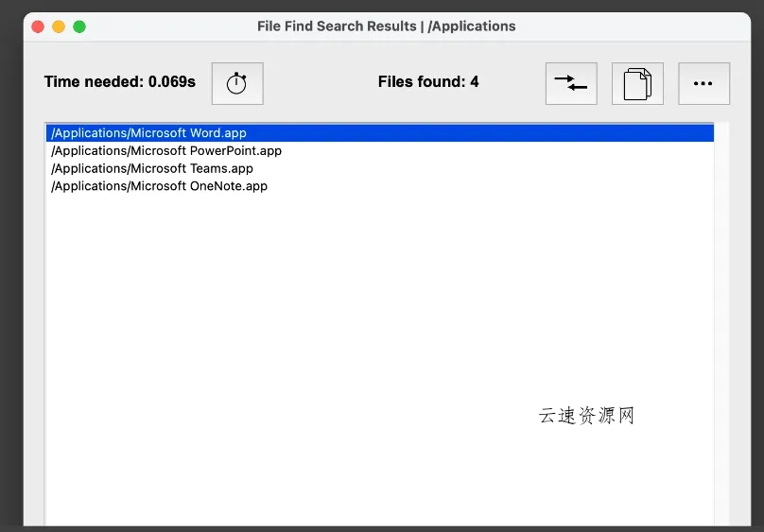Select /Applications/Microsoft Teams.app result row
This screenshot has height=532, width=764.
[380, 168]
